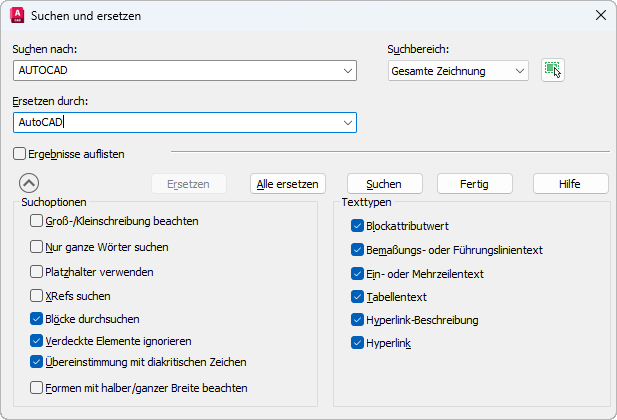Collapse the search options with circular arrow
This screenshot has height=420, width=617.
[x=29, y=183]
